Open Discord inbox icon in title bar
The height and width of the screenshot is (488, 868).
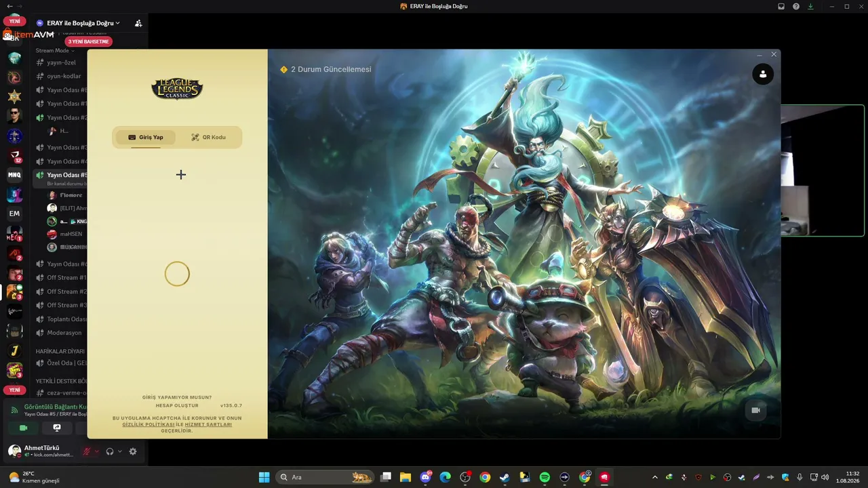point(781,6)
